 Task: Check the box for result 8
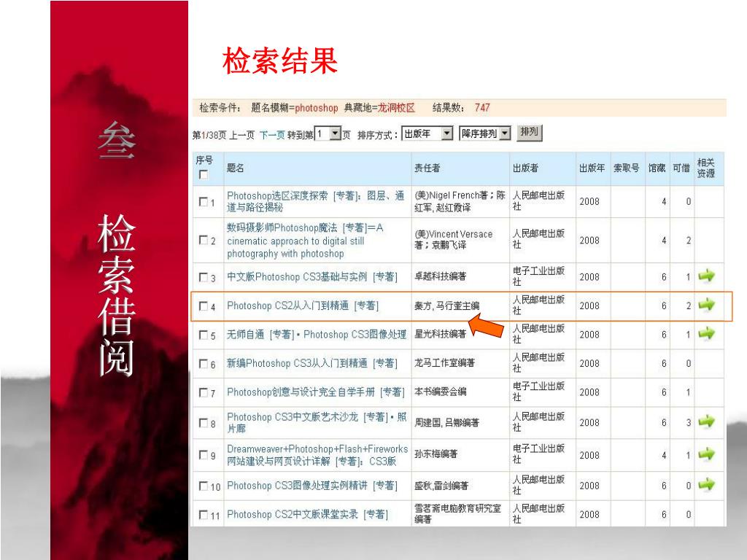pyautogui.click(x=204, y=423)
